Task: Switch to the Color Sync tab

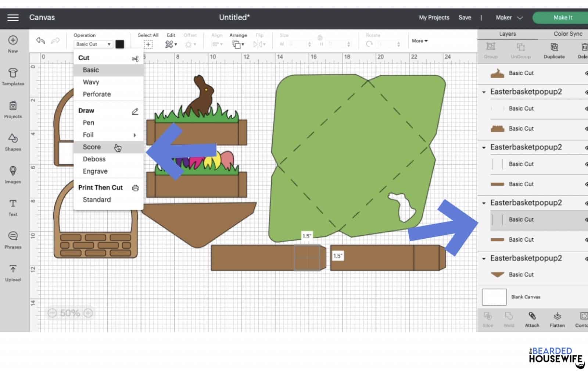Action: [568, 34]
